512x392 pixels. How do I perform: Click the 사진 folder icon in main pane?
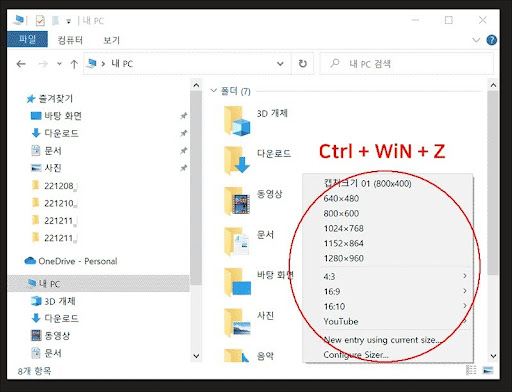pyautogui.click(x=237, y=322)
